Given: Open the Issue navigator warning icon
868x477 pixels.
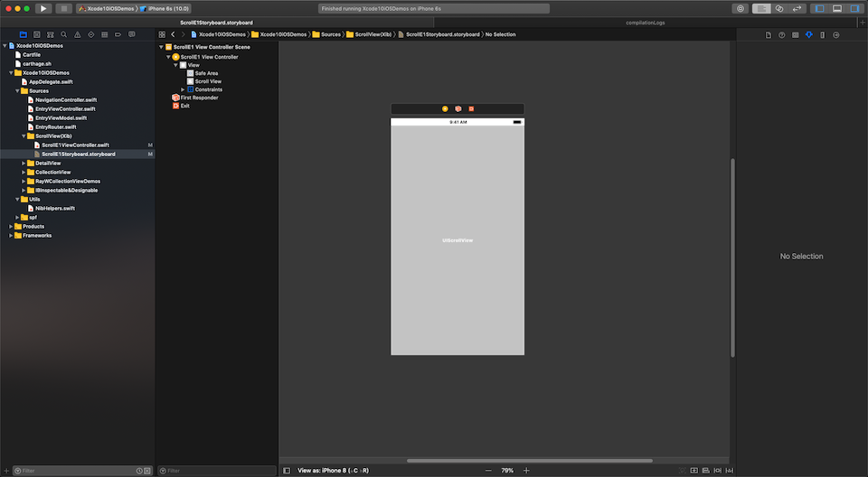Looking at the screenshot, I should pos(76,34).
